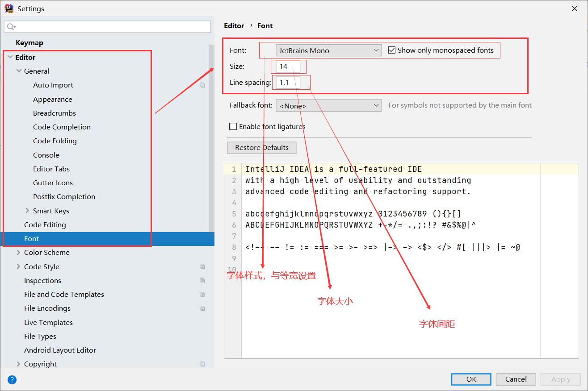The width and height of the screenshot is (588, 391).
Task: Enable font ligatures checkbox
Action: [233, 126]
